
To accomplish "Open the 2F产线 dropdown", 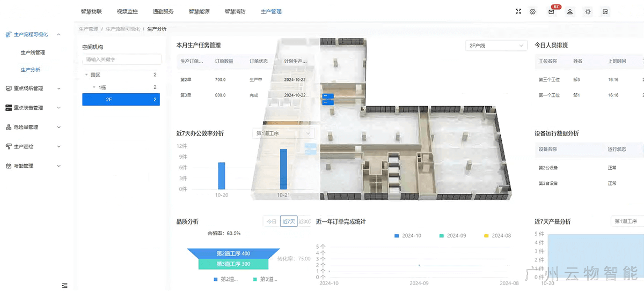I will 496,46.
